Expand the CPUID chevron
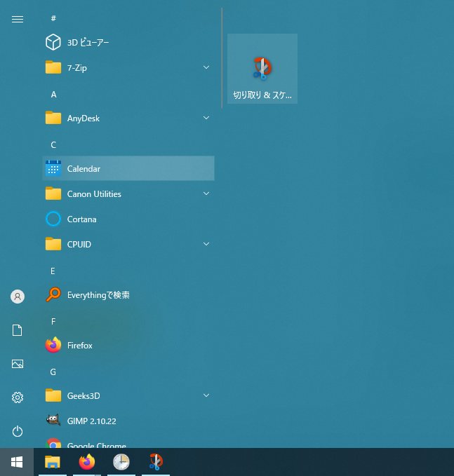Screen dimensions: 454x476 pos(206,244)
